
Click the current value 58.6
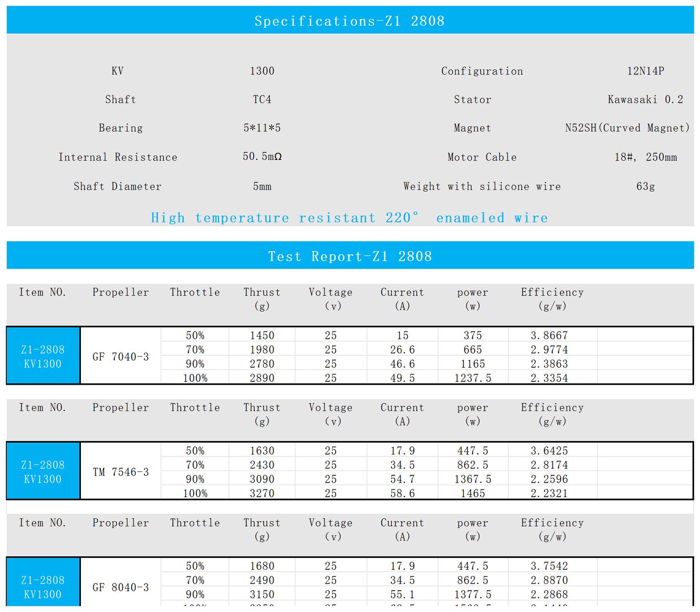pos(403,493)
